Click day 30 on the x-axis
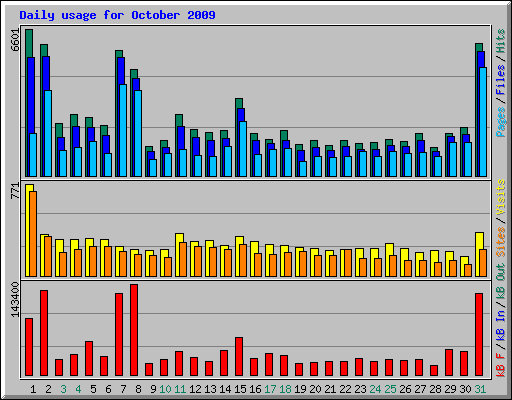The image size is (512, 400). coord(465,389)
